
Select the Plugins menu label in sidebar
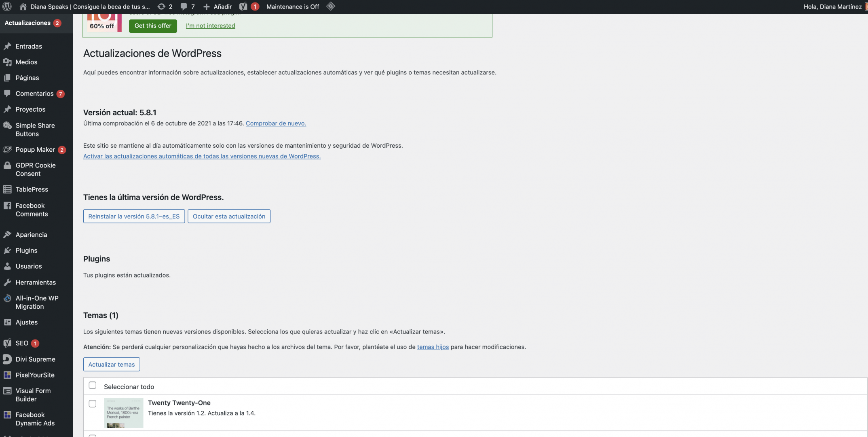click(26, 250)
